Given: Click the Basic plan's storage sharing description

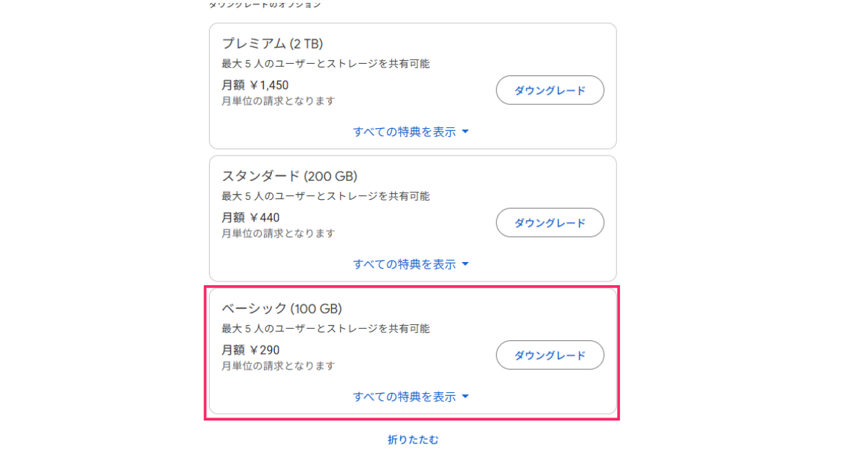Looking at the screenshot, I should pyautogui.click(x=325, y=329).
